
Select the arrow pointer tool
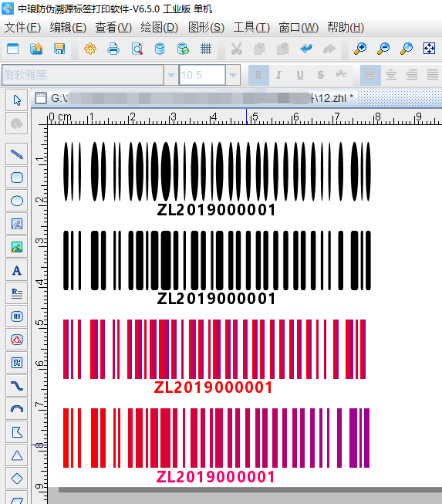coord(17,100)
